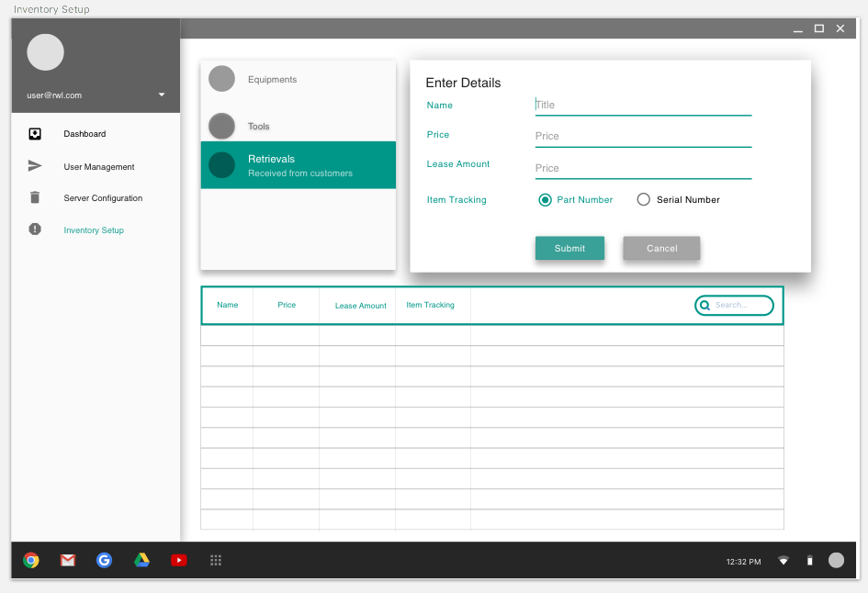
Task: Expand the user@rwl.com account dropdown
Action: [x=162, y=95]
